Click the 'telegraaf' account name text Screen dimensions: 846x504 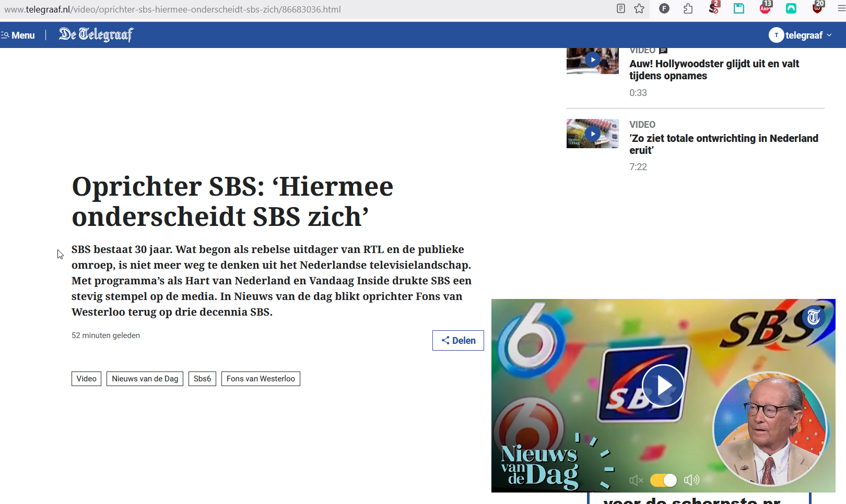pyautogui.click(x=804, y=35)
